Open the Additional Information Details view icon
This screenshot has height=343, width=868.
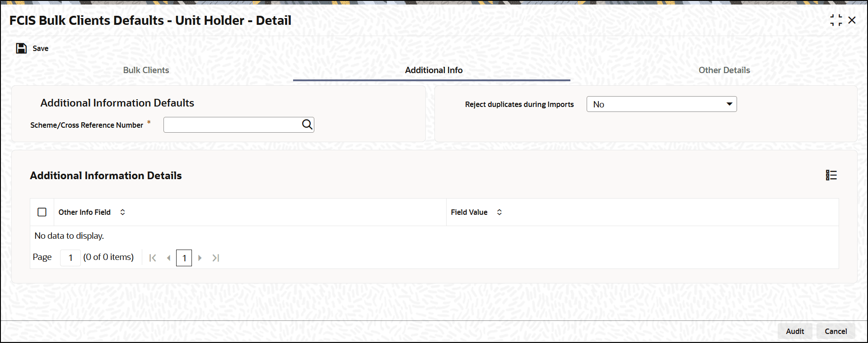point(831,175)
